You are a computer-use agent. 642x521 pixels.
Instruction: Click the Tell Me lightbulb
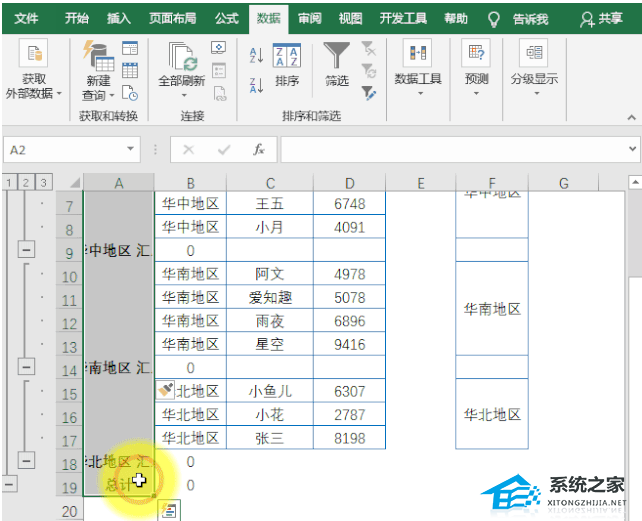click(494, 19)
